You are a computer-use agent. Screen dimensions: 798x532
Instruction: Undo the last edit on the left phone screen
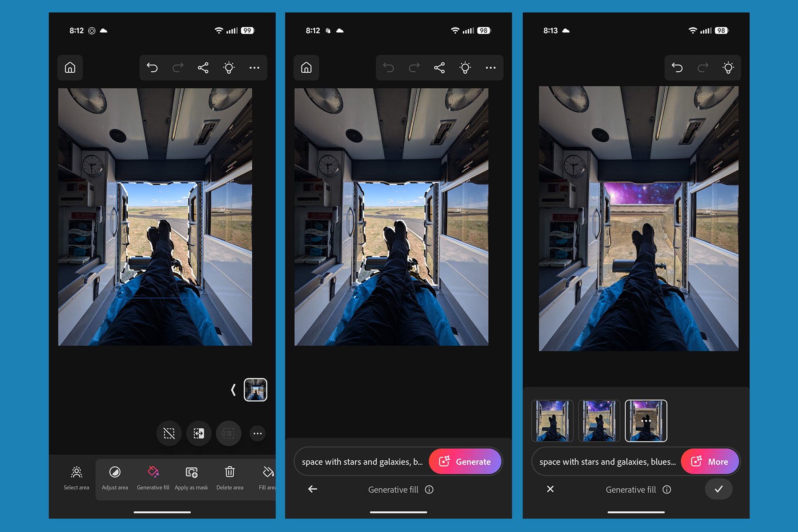point(152,67)
